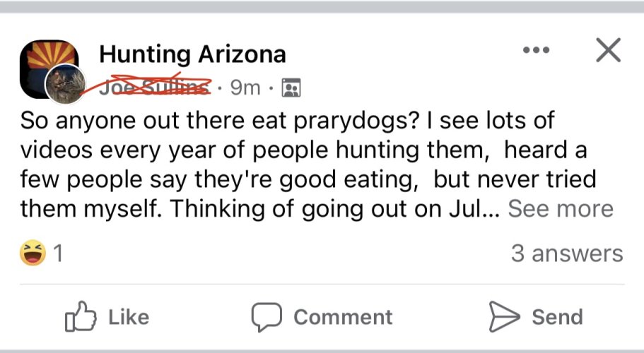Image resolution: width=644 pixels, height=353 pixels.
Task: Dismiss the post with the X icon
Action: [x=608, y=50]
